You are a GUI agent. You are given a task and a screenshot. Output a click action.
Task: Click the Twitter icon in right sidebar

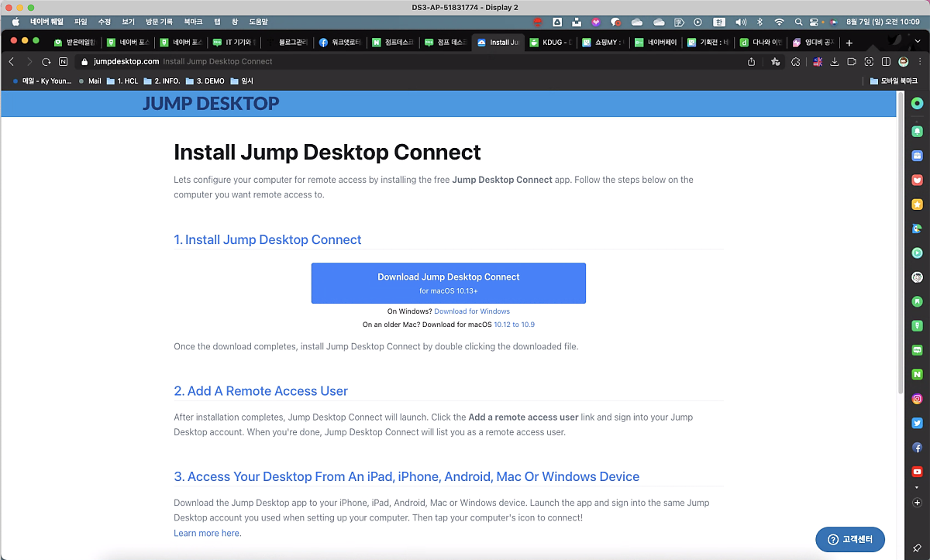917,423
